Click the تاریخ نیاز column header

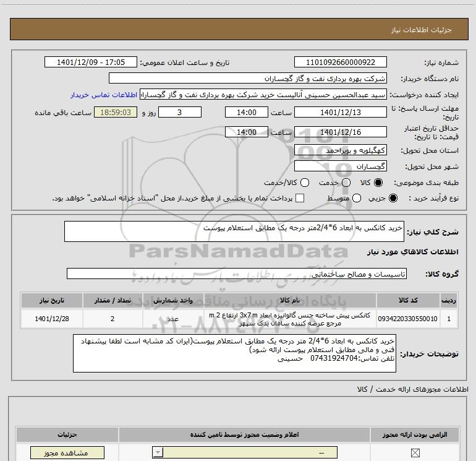point(52,301)
